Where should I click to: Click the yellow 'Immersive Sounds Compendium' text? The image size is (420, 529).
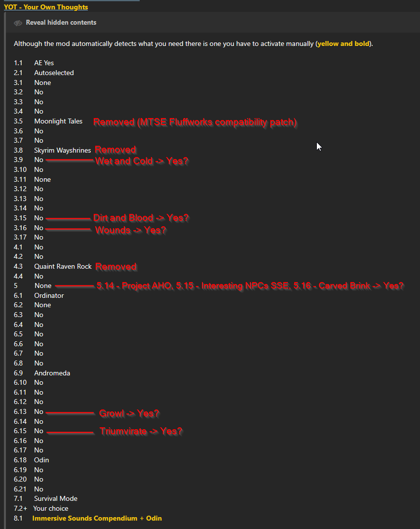84,518
